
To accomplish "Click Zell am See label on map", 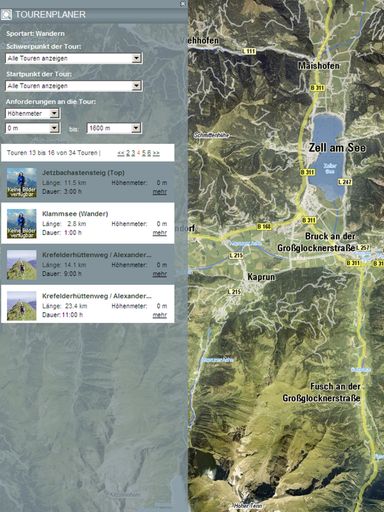I will tap(337, 148).
